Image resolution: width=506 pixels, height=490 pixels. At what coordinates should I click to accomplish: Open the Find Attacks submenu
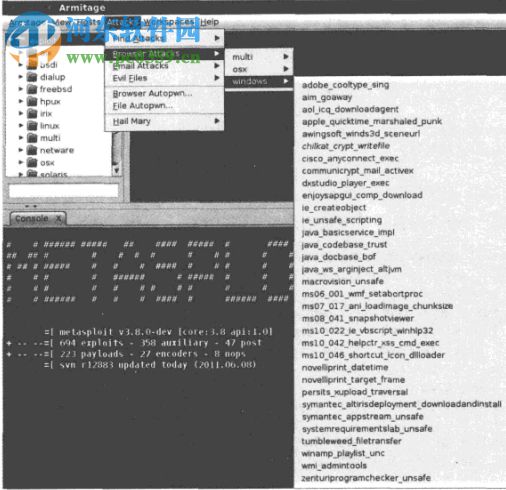(x=164, y=39)
